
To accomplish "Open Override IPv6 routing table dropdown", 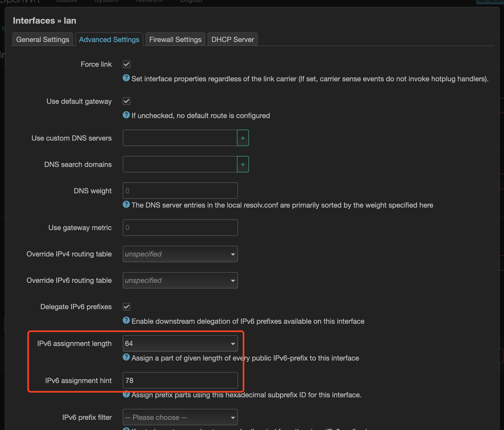I will 180,280.
